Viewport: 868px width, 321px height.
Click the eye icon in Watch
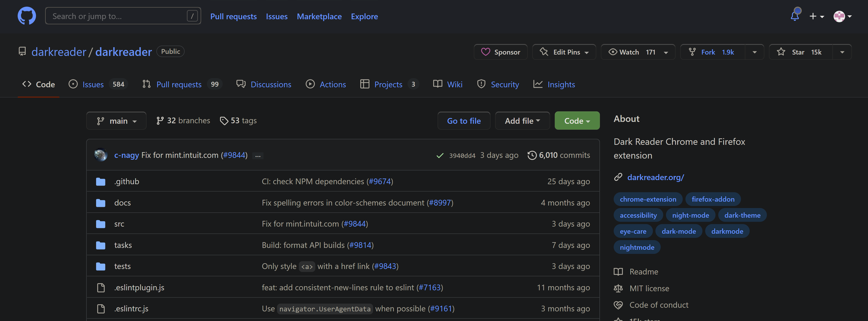613,52
